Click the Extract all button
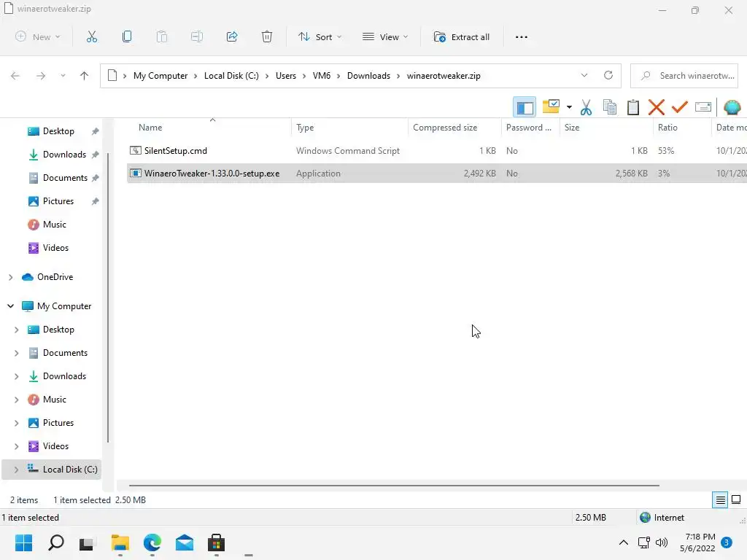Image resolution: width=747 pixels, height=560 pixels. [x=462, y=36]
